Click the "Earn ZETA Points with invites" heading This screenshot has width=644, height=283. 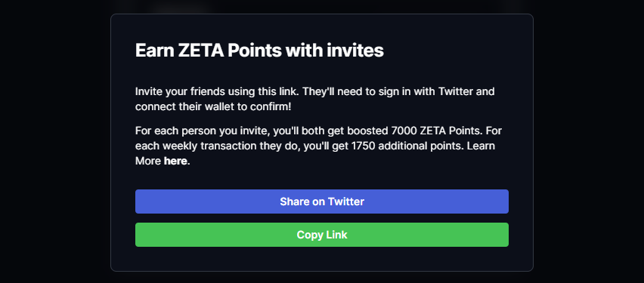pos(259,51)
